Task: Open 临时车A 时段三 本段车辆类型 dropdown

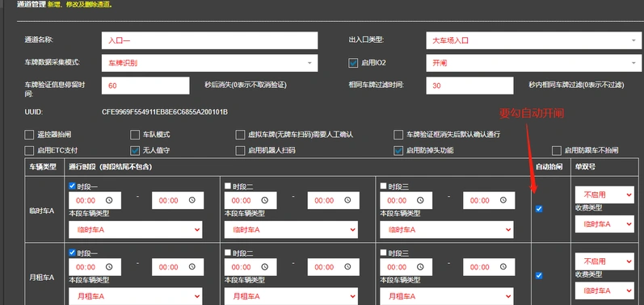Action: [x=447, y=230]
